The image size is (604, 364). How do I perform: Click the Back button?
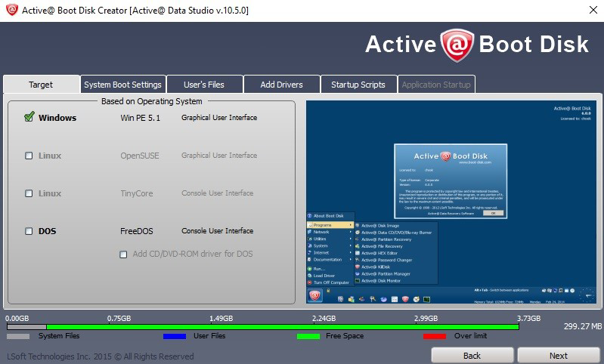pyautogui.click(x=472, y=356)
